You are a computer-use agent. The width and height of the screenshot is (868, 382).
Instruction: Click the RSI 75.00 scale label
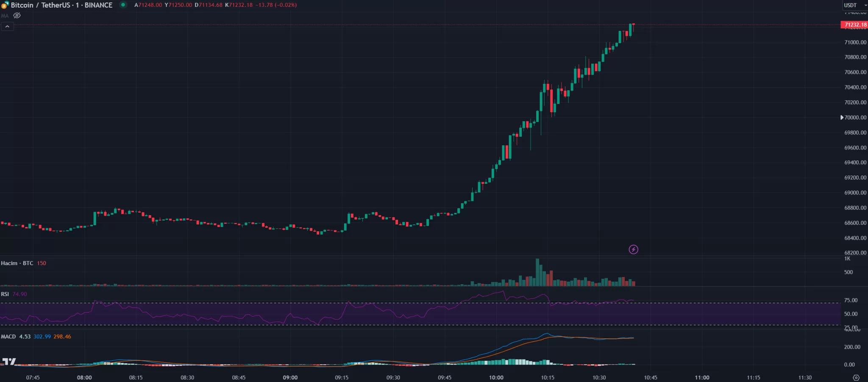tap(850, 300)
